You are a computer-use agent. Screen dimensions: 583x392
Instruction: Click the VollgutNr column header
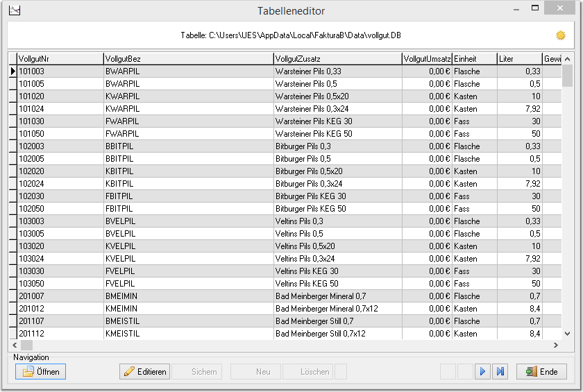[60, 59]
